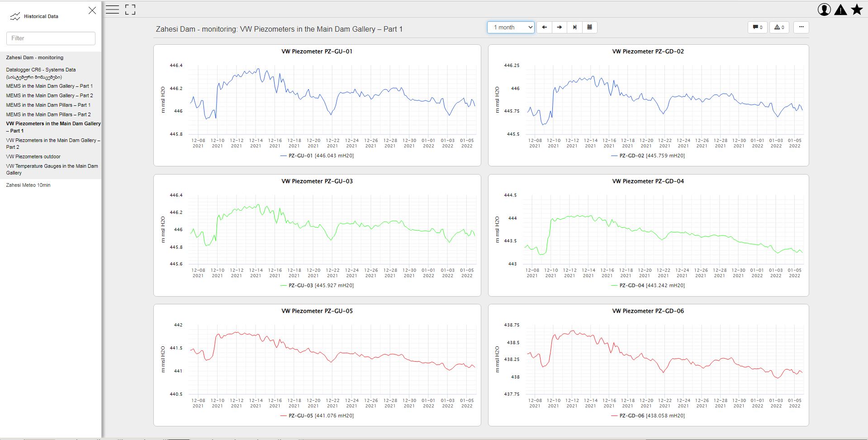The height and width of the screenshot is (440, 868).
Task: Open the alarms warning triangle icon
Action: click(840, 9)
